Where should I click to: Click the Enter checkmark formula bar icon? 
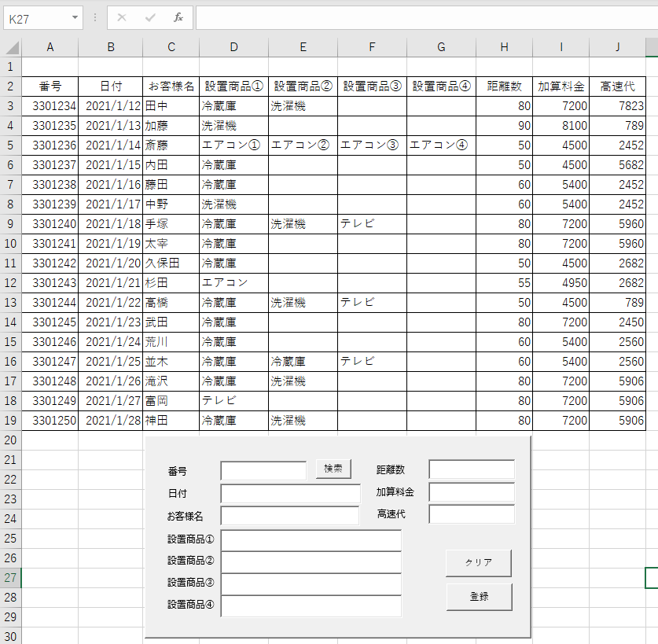150,17
